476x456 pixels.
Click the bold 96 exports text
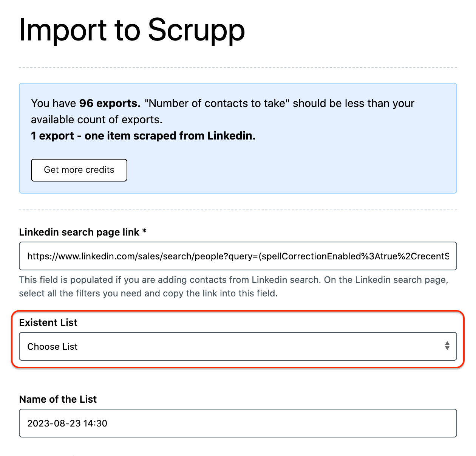pos(110,103)
